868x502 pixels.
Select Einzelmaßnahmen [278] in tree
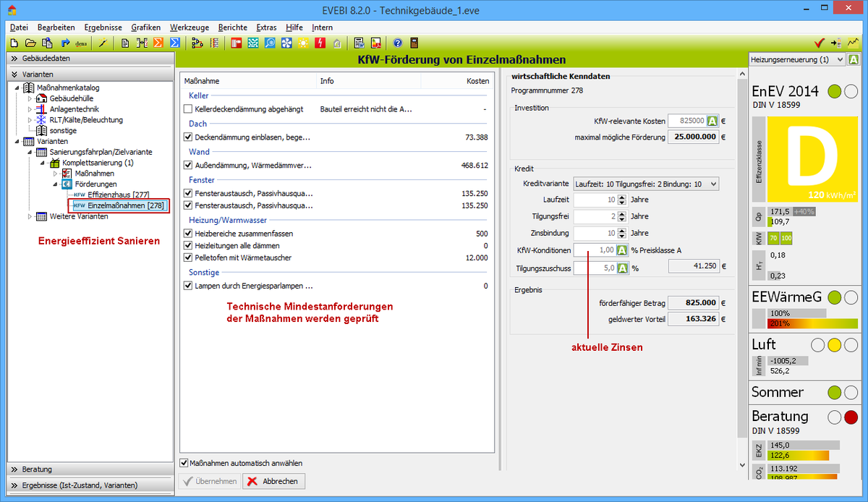[x=119, y=205]
